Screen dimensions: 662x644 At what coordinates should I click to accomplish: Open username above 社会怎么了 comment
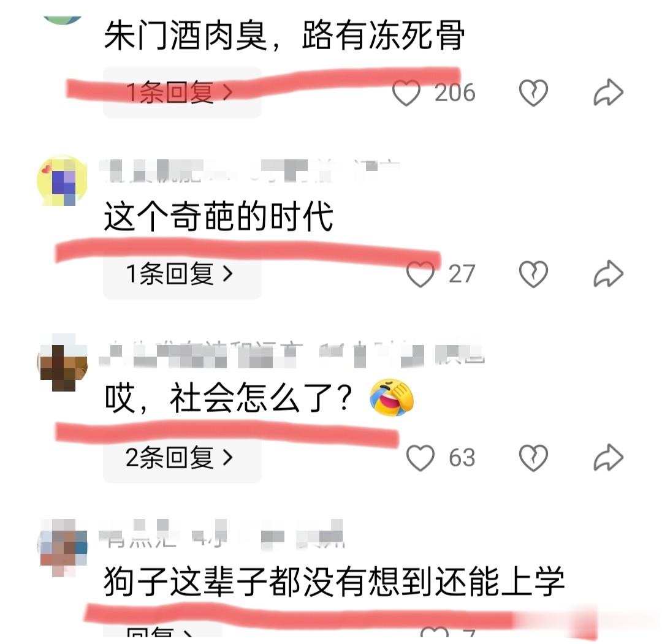(x=291, y=355)
